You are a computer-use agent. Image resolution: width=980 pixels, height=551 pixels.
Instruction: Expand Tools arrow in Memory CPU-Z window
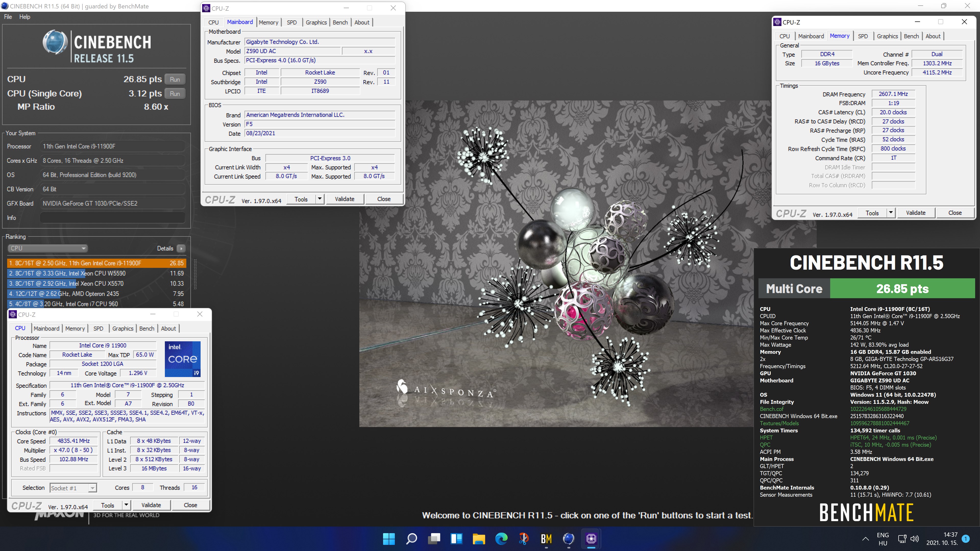pyautogui.click(x=891, y=212)
